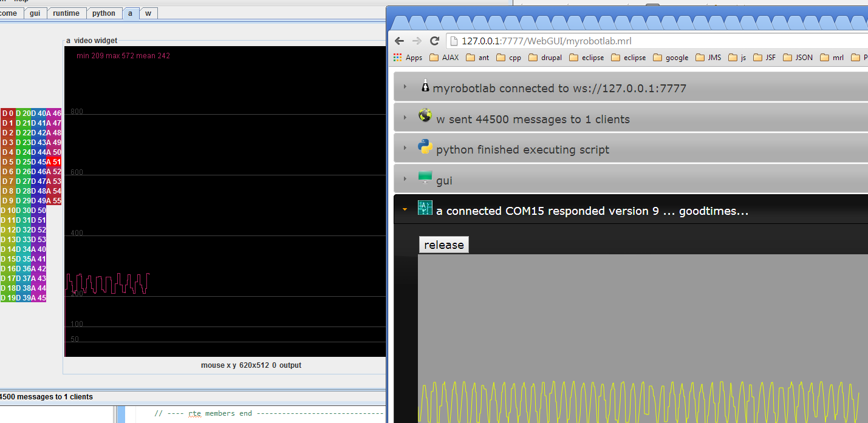Click the 'a video widget' panel title
The image size is (868, 423).
point(92,41)
